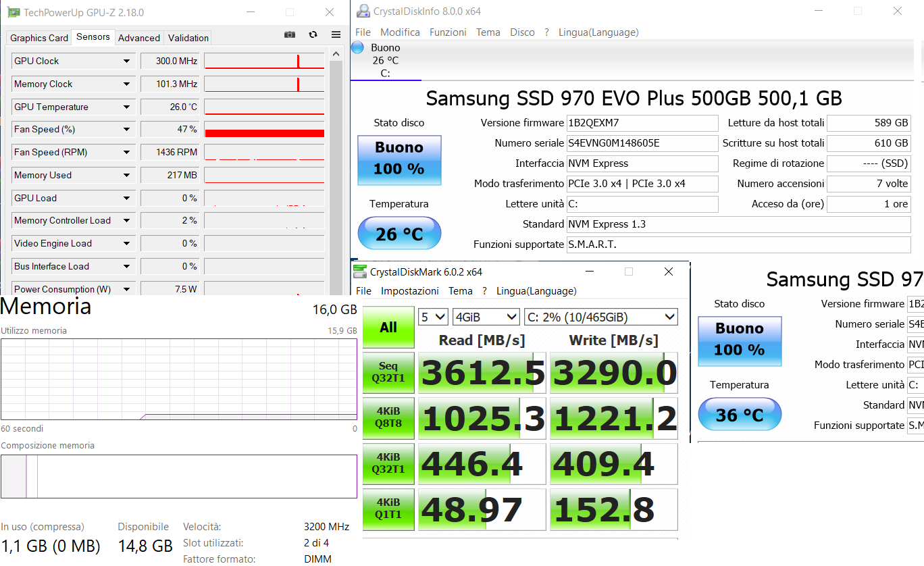Open File menu in CrystalDiskMark

point(363,291)
